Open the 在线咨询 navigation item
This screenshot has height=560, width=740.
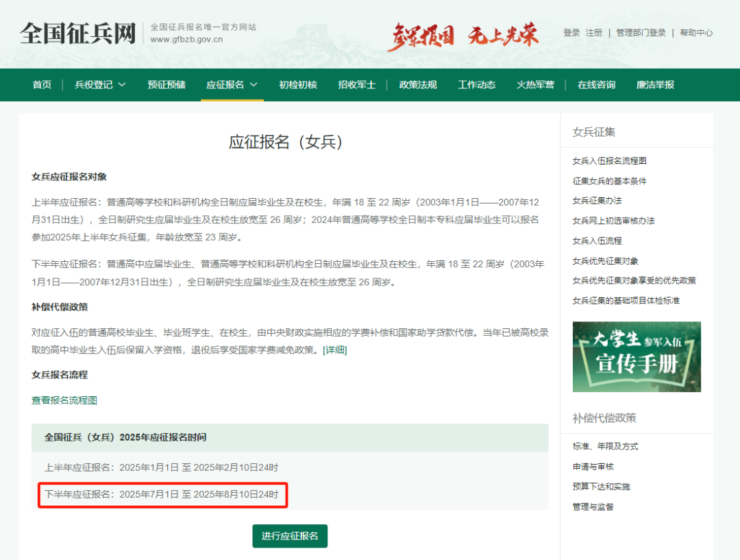pyautogui.click(x=596, y=84)
